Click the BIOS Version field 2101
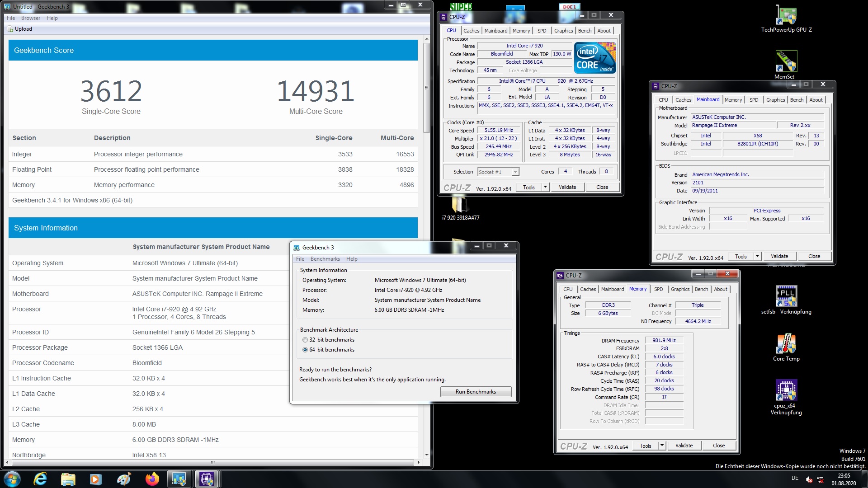This screenshot has height=488, width=868. (757, 183)
